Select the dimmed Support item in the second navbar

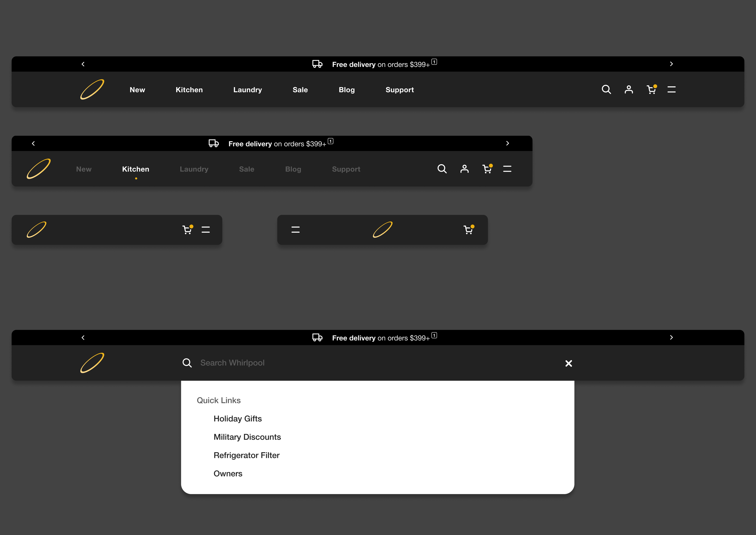(x=346, y=169)
